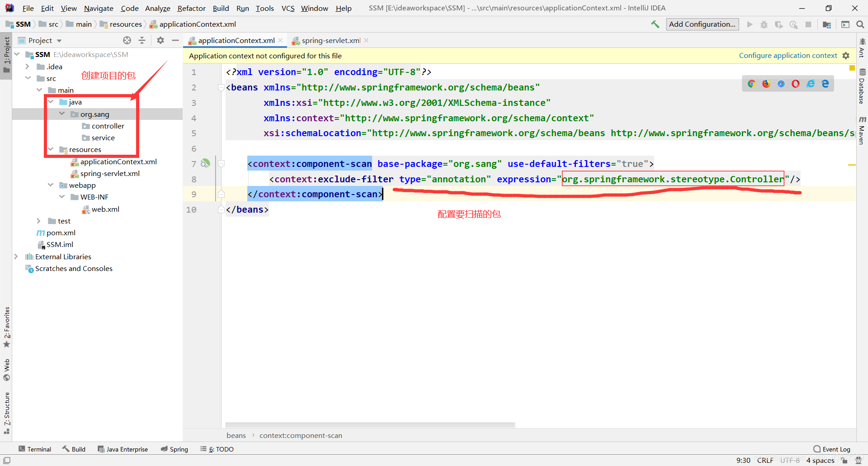Click Configure application context link
The height and width of the screenshot is (466, 868).
click(x=788, y=56)
